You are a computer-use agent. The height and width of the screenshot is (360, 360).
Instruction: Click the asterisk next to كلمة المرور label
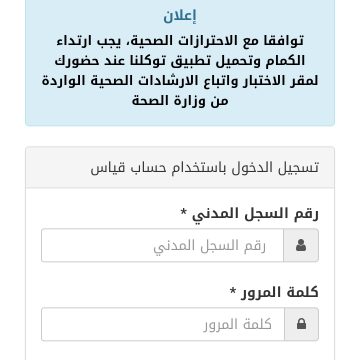pos(233,290)
